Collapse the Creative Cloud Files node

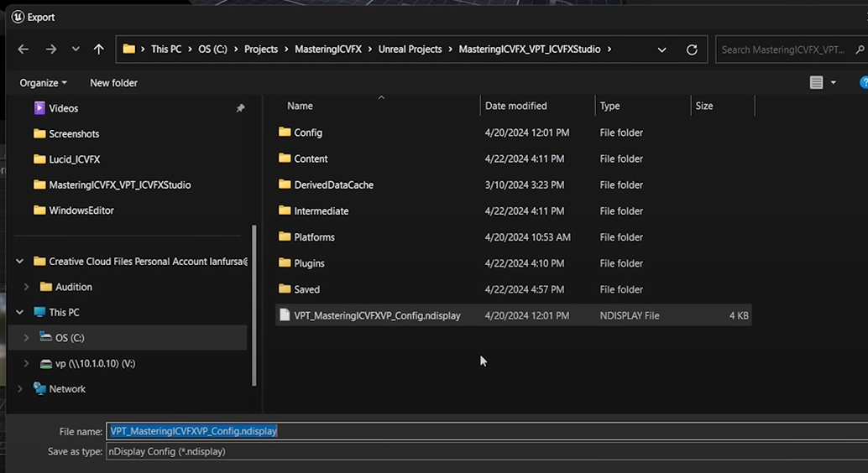(20, 261)
